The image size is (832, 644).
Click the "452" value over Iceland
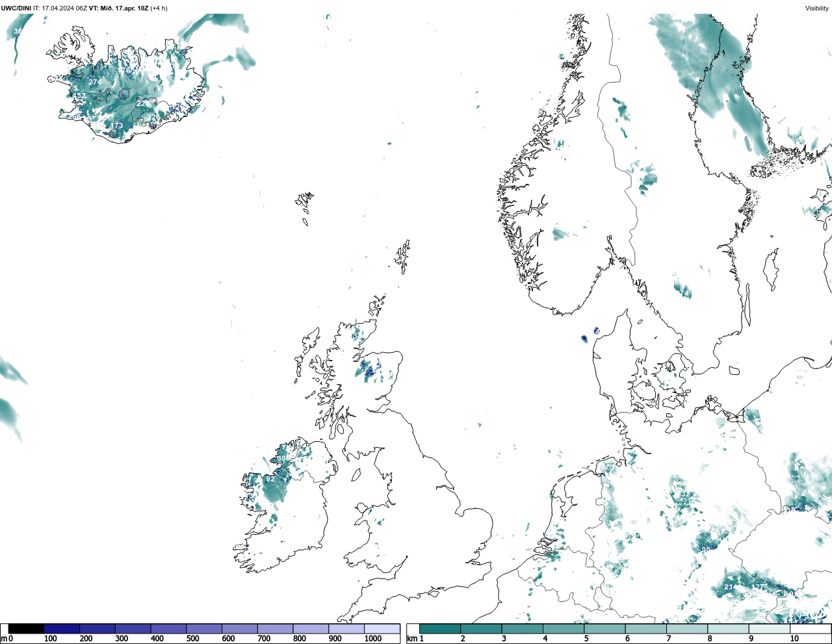[79, 96]
